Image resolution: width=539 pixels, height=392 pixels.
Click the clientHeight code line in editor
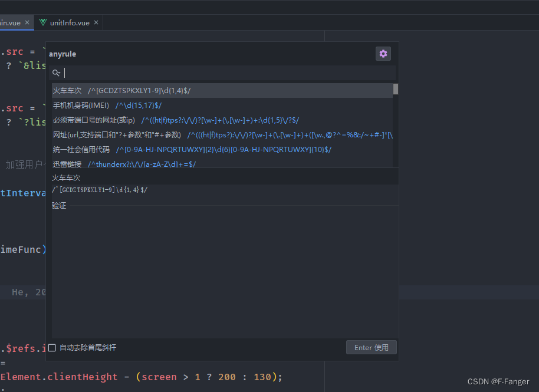click(142, 377)
